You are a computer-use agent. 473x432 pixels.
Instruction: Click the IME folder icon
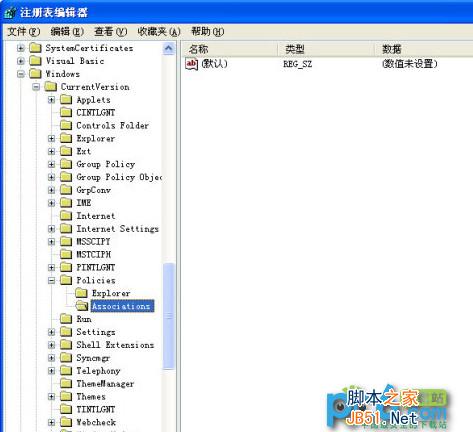point(66,203)
